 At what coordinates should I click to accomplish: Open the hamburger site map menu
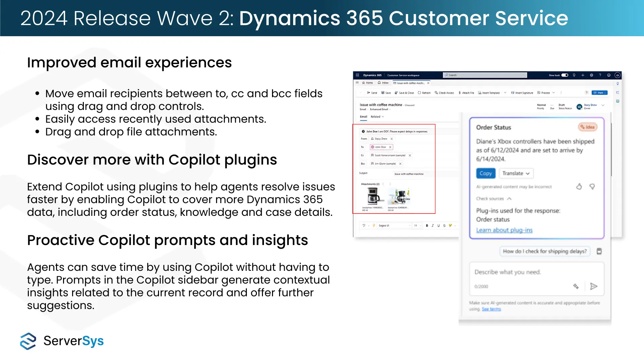click(x=357, y=82)
